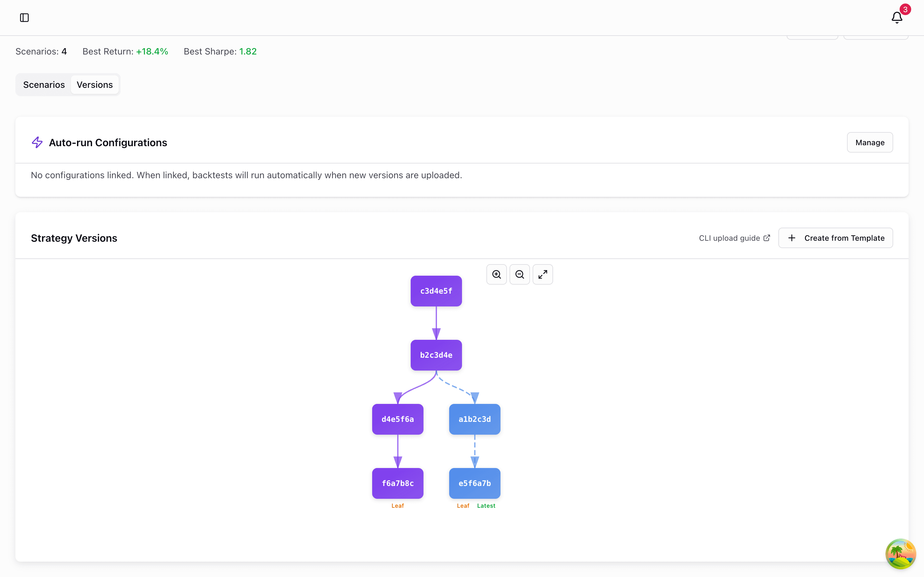
Task: Open the CLI upload guide
Action: coord(729,238)
